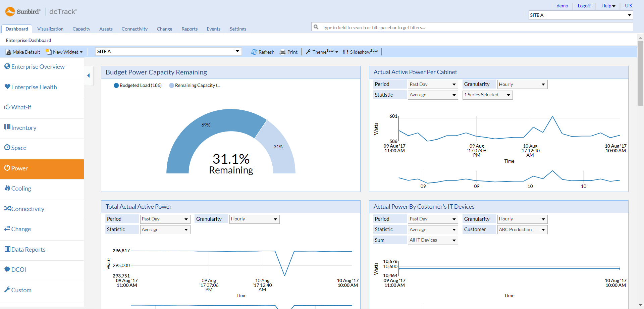The height and width of the screenshot is (309, 644).
Task: Open the Period dropdown in Actual Active Power widget
Action: coord(433,84)
